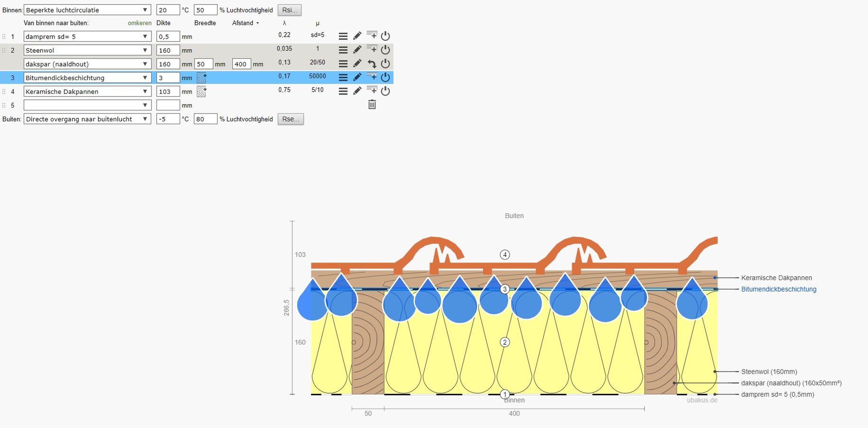This screenshot has width=868, height=428.
Task: Open the Keramische Dakpannen material dropdown
Action: [x=87, y=91]
